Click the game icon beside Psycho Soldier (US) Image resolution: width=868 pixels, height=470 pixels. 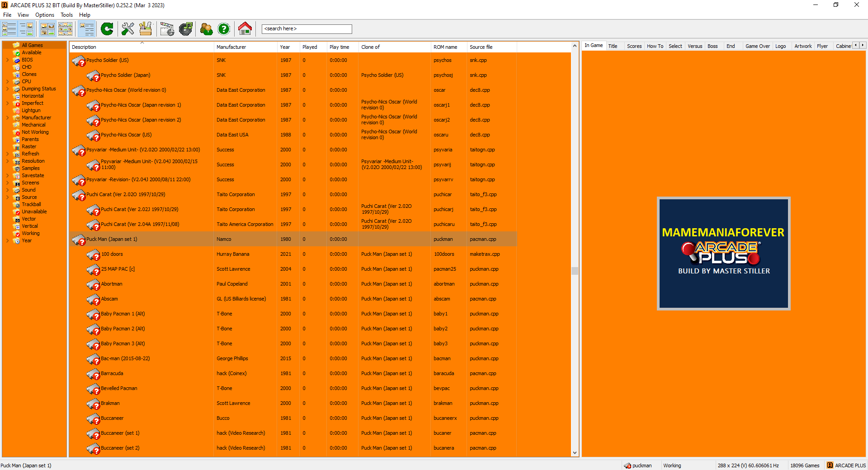point(79,61)
